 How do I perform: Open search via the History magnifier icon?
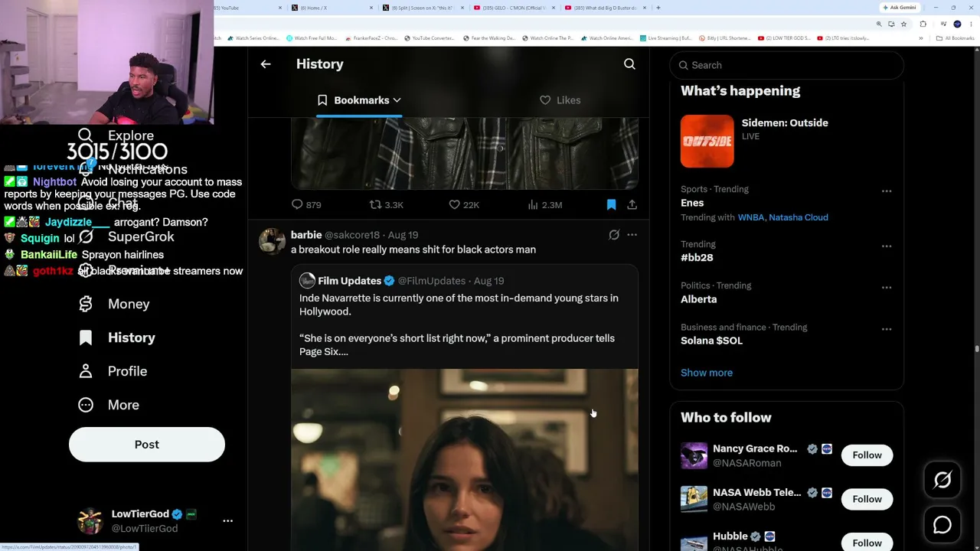coord(629,64)
